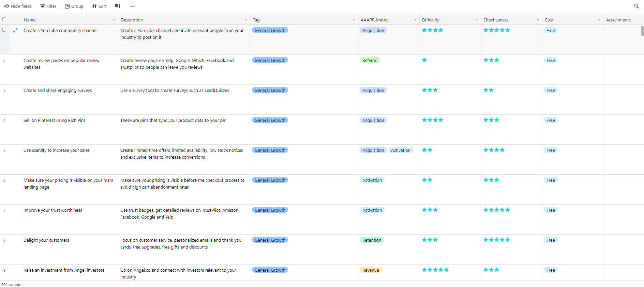The width and height of the screenshot is (644, 287).
Task: Click Effectiveness stars for pricing visible row
Action: coord(491,180)
